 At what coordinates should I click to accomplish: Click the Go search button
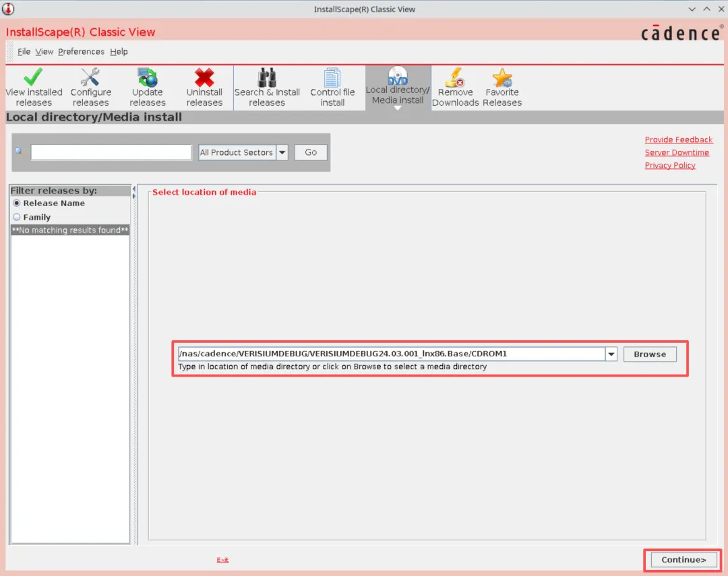(x=311, y=152)
